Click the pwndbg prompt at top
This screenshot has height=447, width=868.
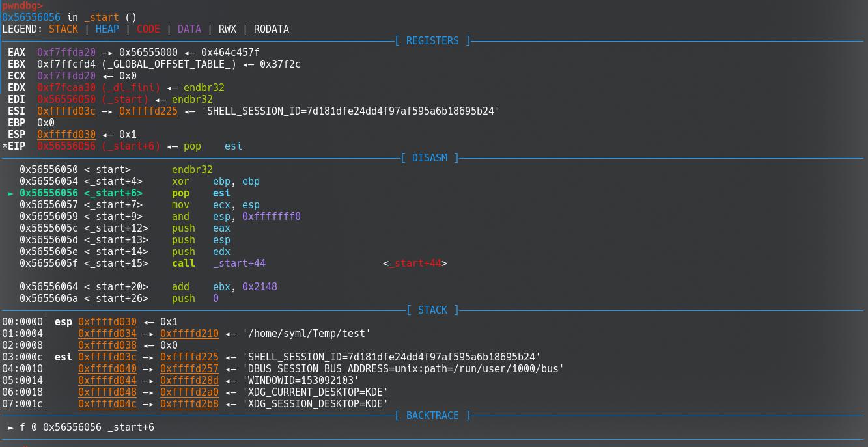tap(22, 5)
